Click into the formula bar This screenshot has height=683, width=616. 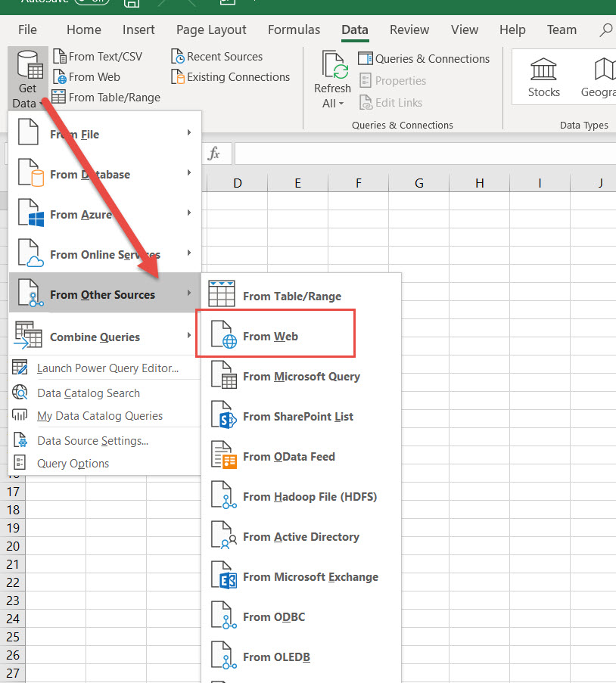425,154
